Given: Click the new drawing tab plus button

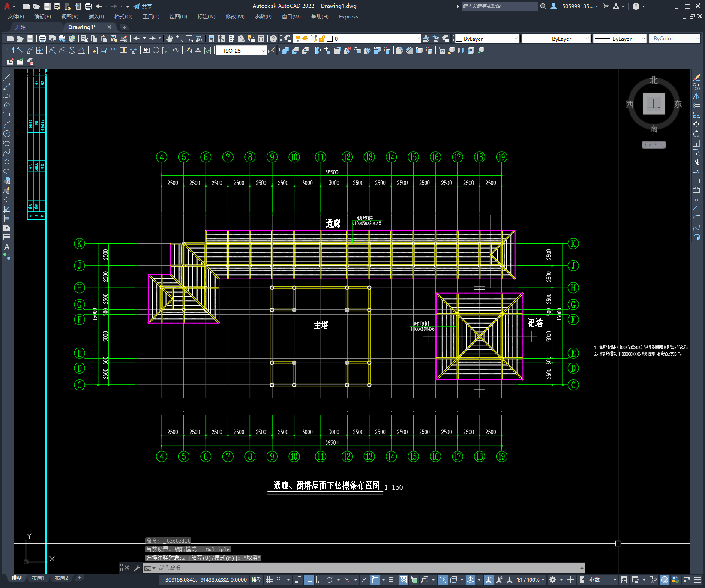Looking at the screenshot, I should [x=124, y=27].
